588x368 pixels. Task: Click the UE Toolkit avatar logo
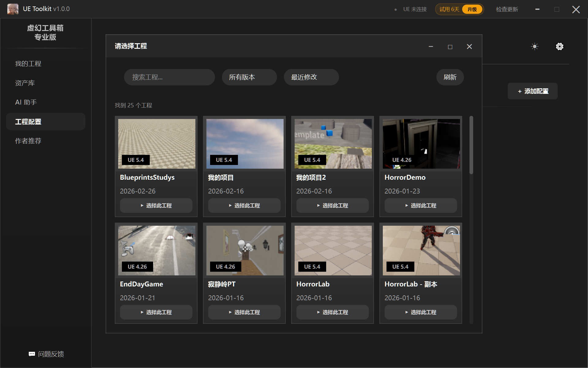(x=13, y=9)
